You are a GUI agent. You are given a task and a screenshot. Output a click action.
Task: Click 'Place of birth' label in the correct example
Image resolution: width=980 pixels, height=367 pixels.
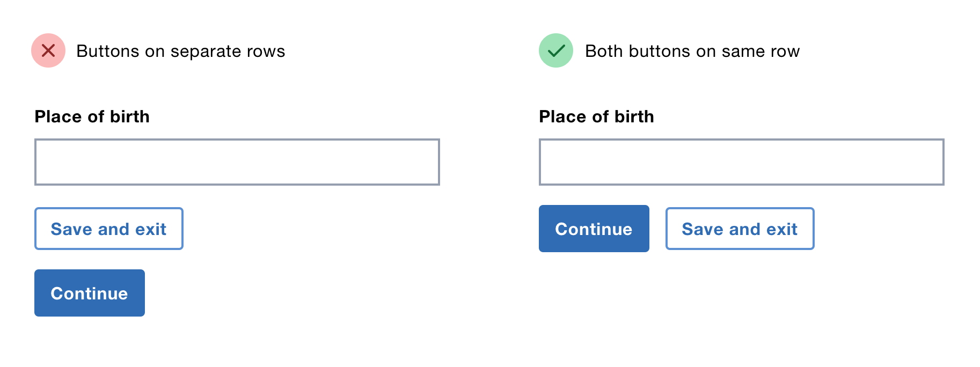tap(596, 116)
